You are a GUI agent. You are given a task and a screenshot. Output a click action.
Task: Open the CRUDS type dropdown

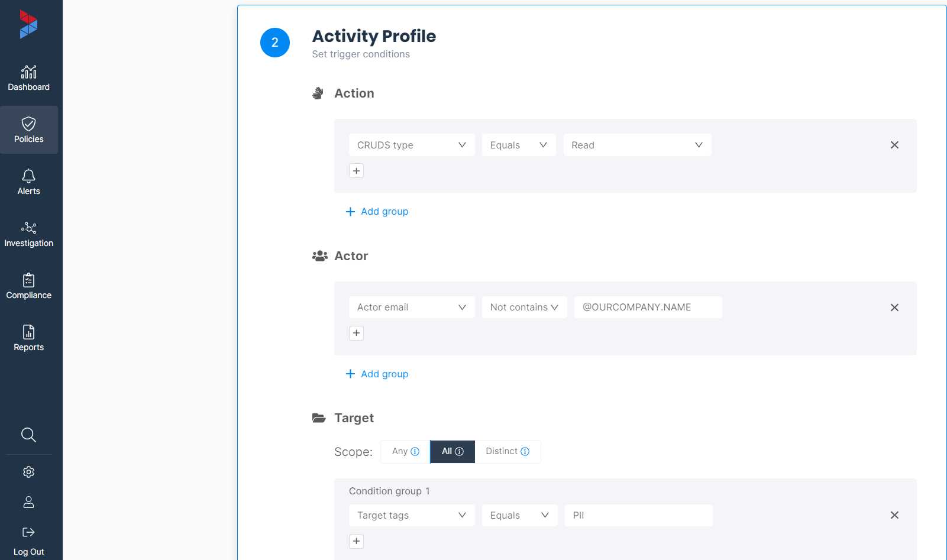(412, 145)
